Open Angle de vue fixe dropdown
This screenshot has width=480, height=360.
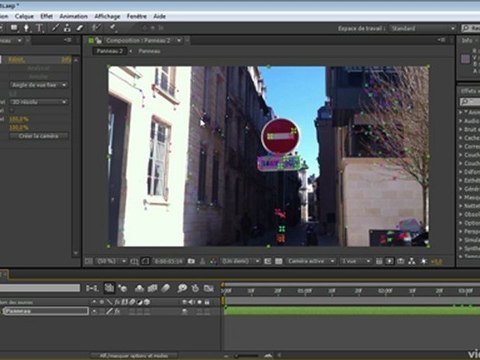coord(39,85)
